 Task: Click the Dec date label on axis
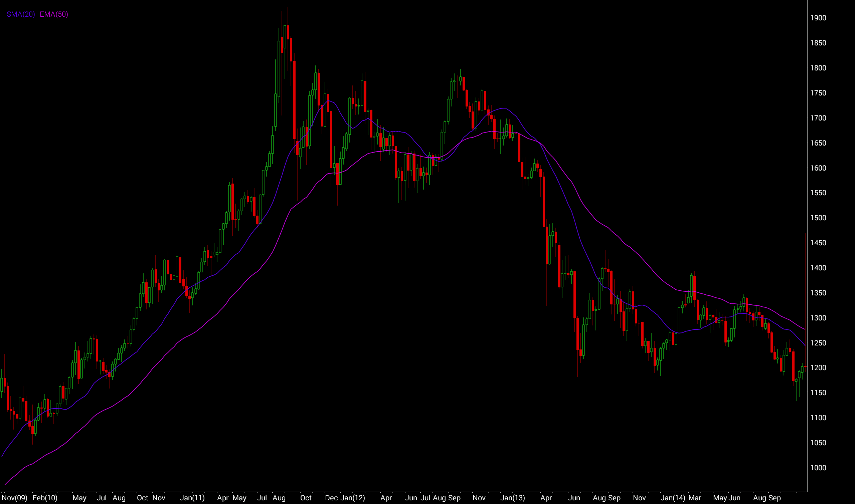(x=331, y=498)
